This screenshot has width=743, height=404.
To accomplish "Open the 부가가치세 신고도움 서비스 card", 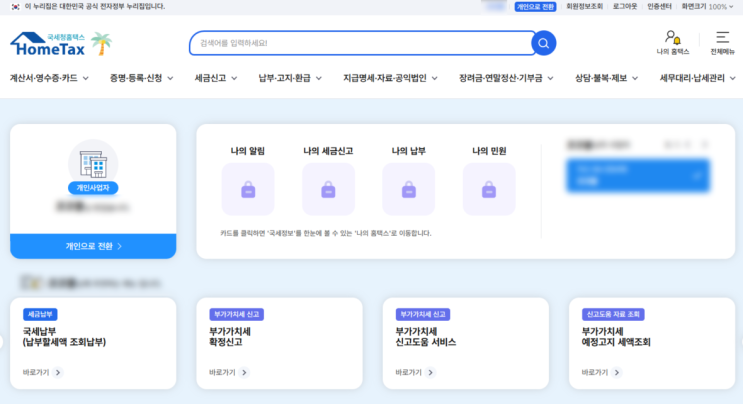I will click(466, 343).
